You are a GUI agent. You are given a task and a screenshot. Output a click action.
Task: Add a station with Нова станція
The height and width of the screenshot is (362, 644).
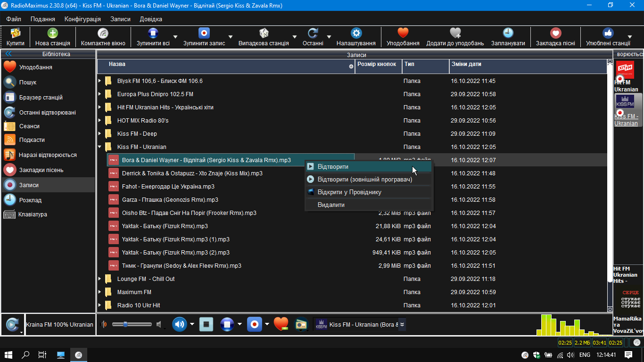click(x=52, y=33)
